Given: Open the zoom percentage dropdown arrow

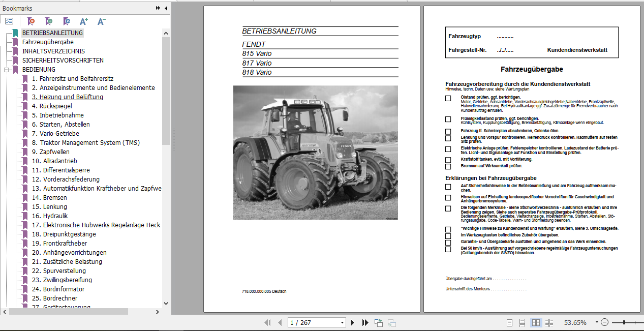Looking at the screenshot, I should [596, 322].
